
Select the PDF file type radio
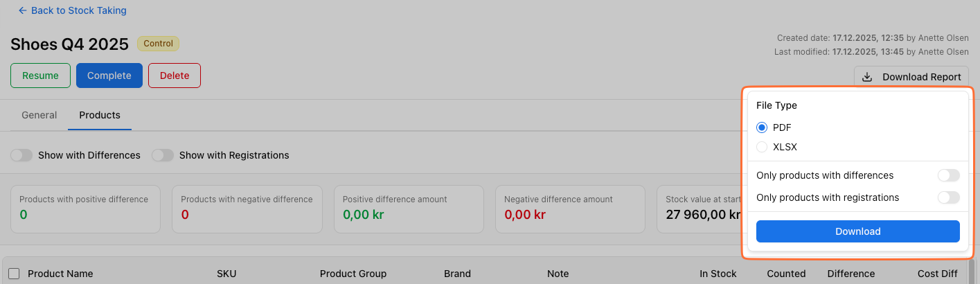tap(762, 127)
